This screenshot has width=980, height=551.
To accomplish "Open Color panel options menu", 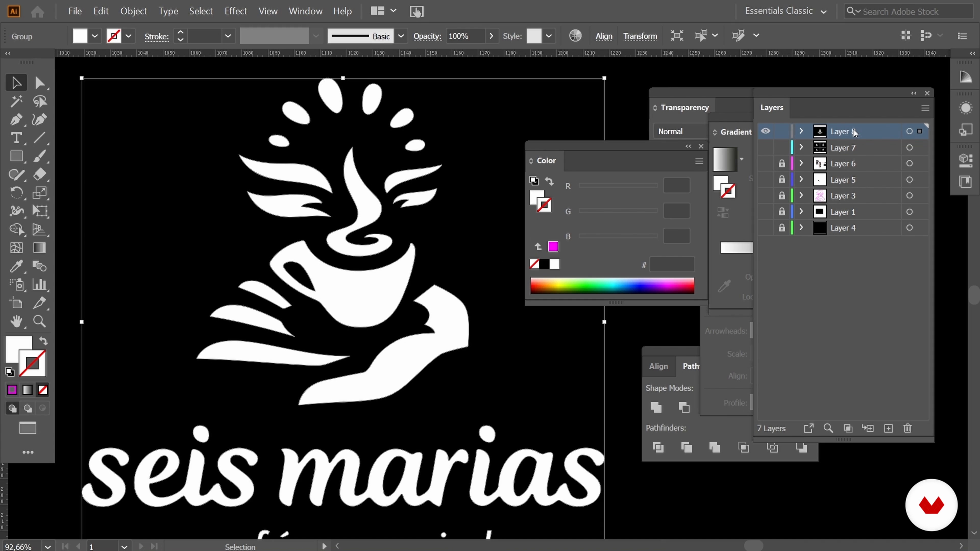I will coord(699,161).
